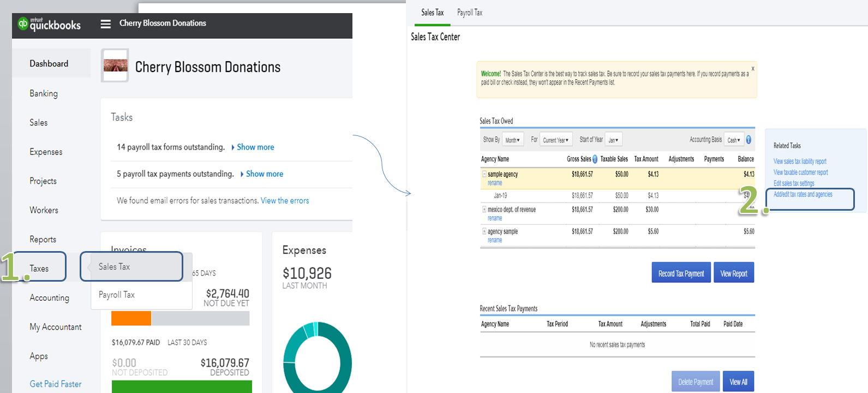The height and width of the screenshot is (393, 868).
Task: Open View sales tax liability report link
Action: (x=800, y=162)
